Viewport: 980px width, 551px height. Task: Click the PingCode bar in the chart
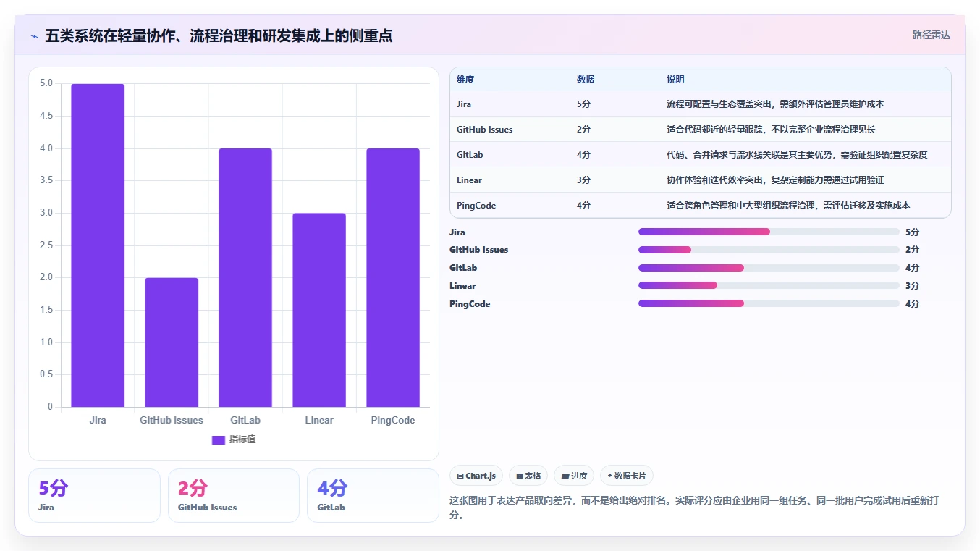coord(393,278)
